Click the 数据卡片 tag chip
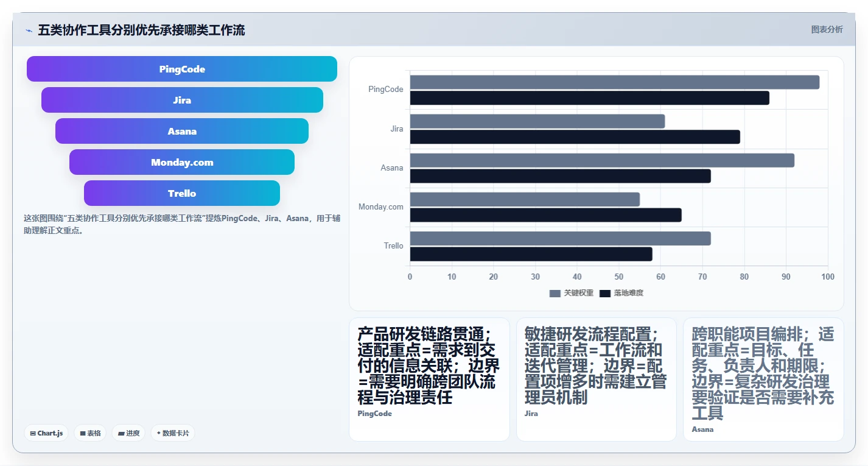The height and width of the screenshot is (466, 868). point(173,433)
